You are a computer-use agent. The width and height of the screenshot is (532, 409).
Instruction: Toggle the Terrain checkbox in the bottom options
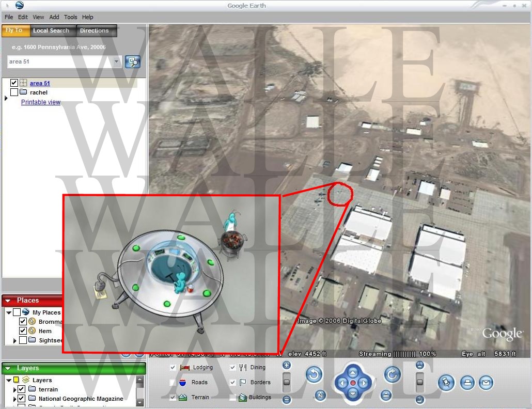coord(173,397)
